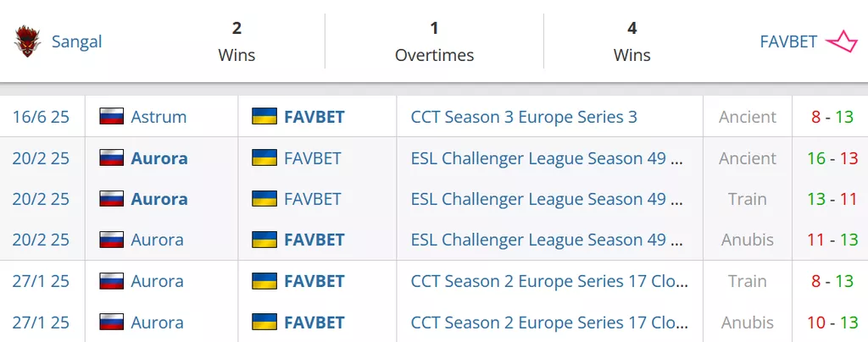The image size is (868, 342).
Task: Click the pink FAVBET crown logo
Action: click(x=842, y=41)
